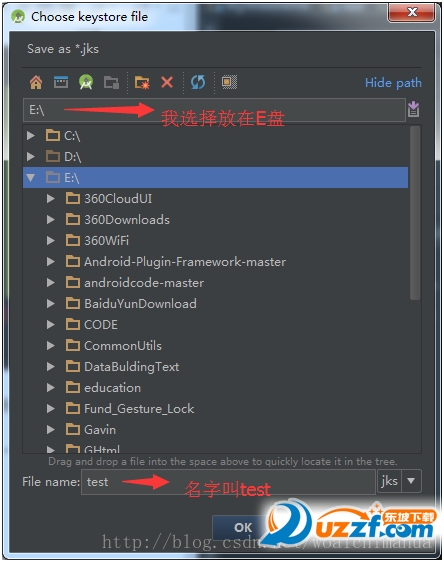Toggle show hidden files and directories icon

229,82
